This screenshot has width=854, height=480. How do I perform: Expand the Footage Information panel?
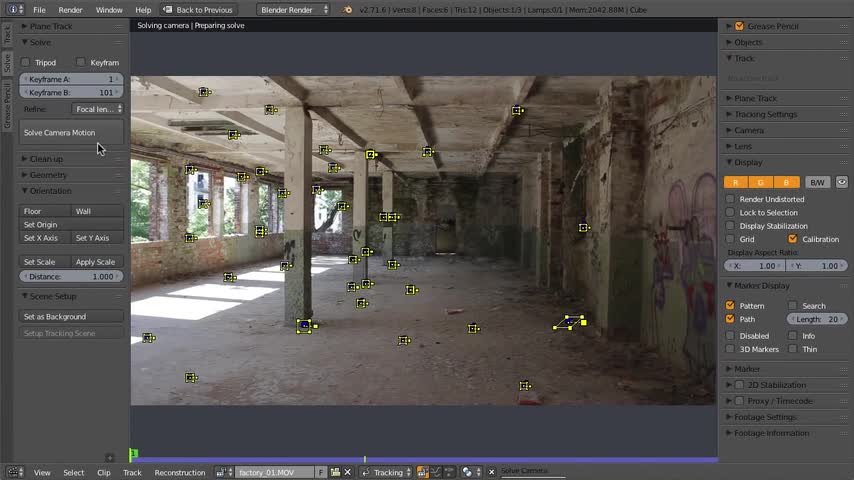(771, 433)
